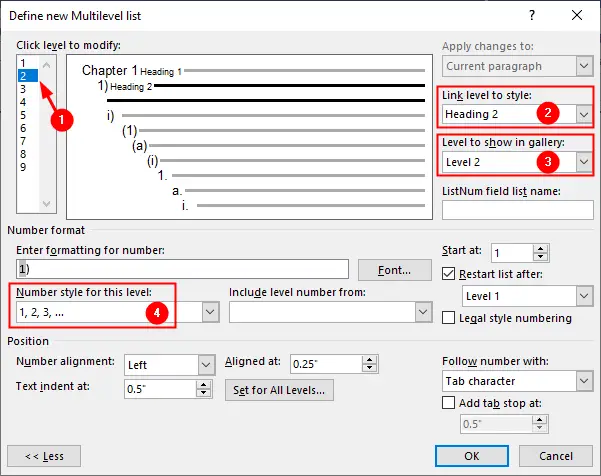The height and width of the screenshot is (476, 601).
Task: Select level 3 in level list
Action: click(23, 89)
